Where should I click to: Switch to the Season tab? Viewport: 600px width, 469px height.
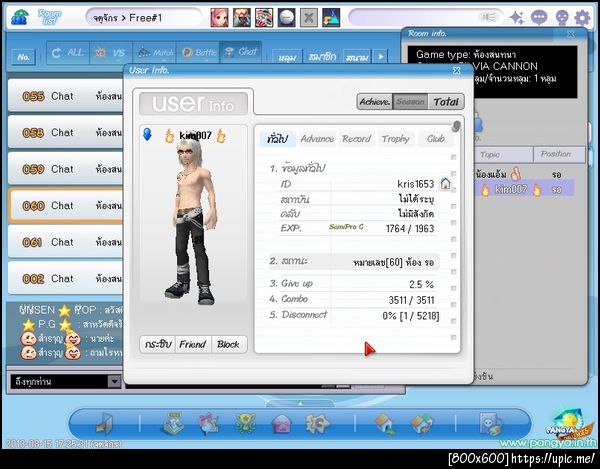pyautogui.click(x=410, y=102)
